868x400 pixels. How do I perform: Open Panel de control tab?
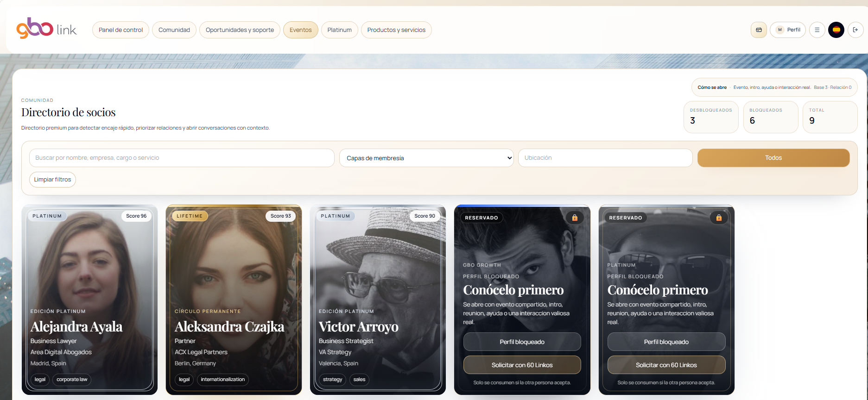click(x=120, y=30)
